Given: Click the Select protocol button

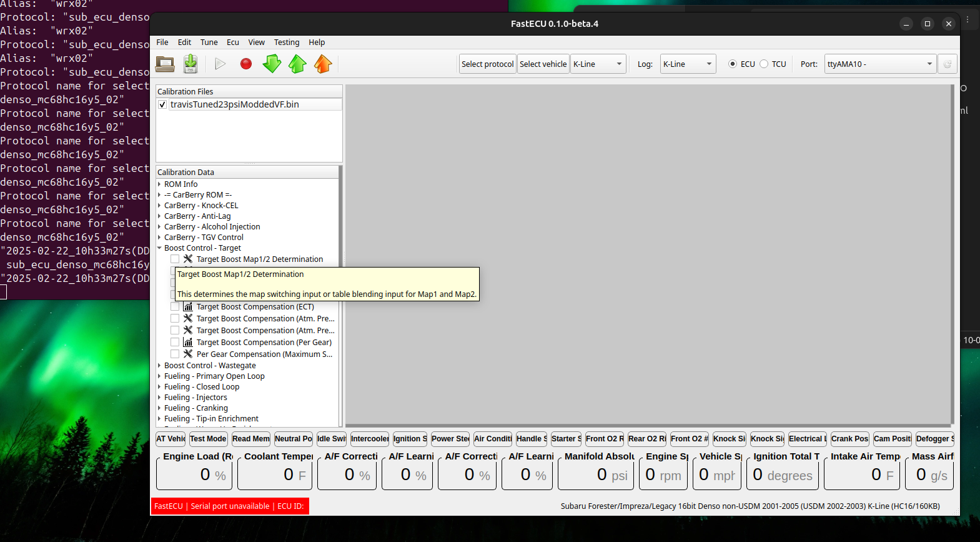Looking at the screenshot, I should tap(487, 64).
